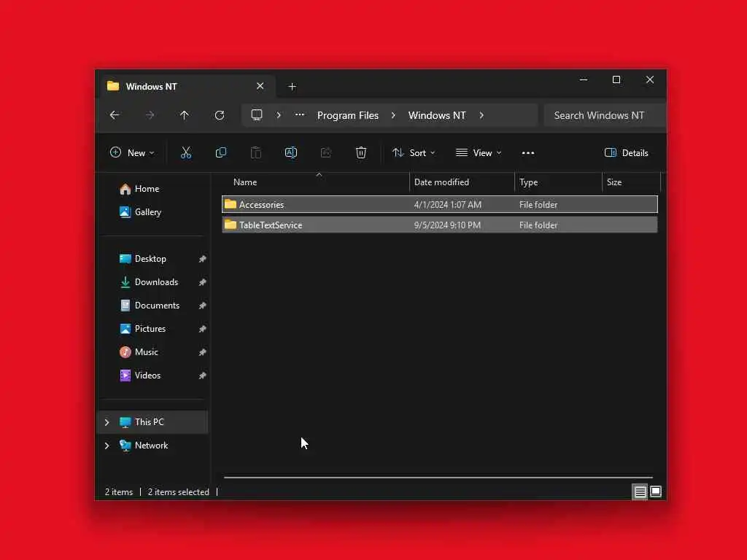Click the pin icon beside Documents

(203, 306)
